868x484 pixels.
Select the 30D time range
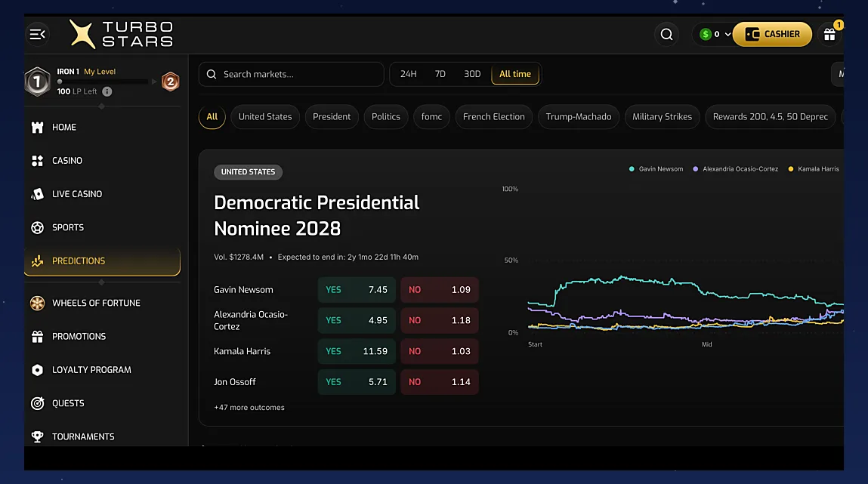[x=472, y=74]
